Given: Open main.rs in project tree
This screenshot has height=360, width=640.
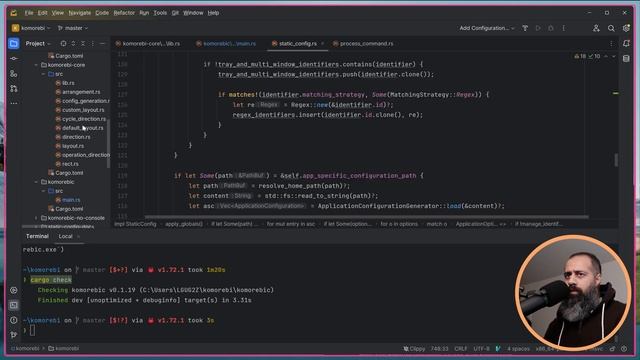Looking at the screenshot, I should (x=68, y=200).
